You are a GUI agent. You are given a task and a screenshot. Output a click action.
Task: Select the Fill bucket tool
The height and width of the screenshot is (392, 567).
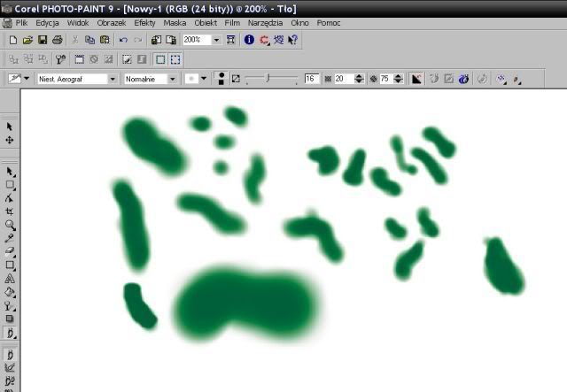coord(10,292)
